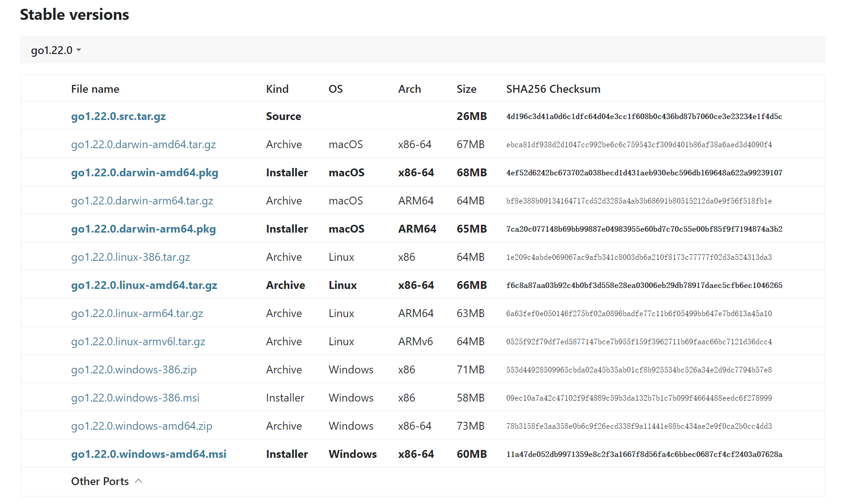The height and width of the screenshot is (504, 857).
Task: Click the 63MB size cell
Action: point(470,313)
